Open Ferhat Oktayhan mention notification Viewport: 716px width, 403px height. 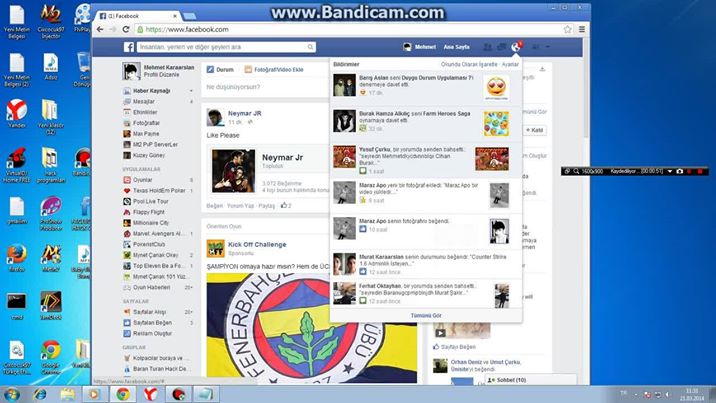click(426, 293)
